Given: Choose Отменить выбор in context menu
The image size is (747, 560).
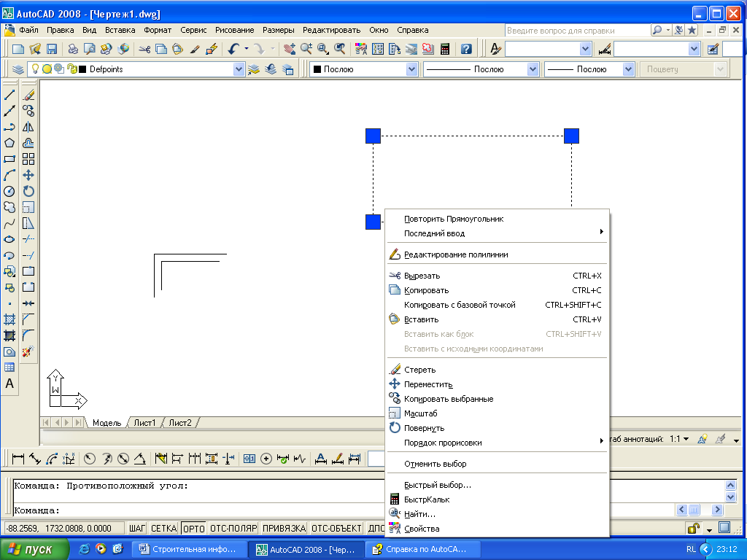Looking at the screenshot, I should [x=497, y=464].
